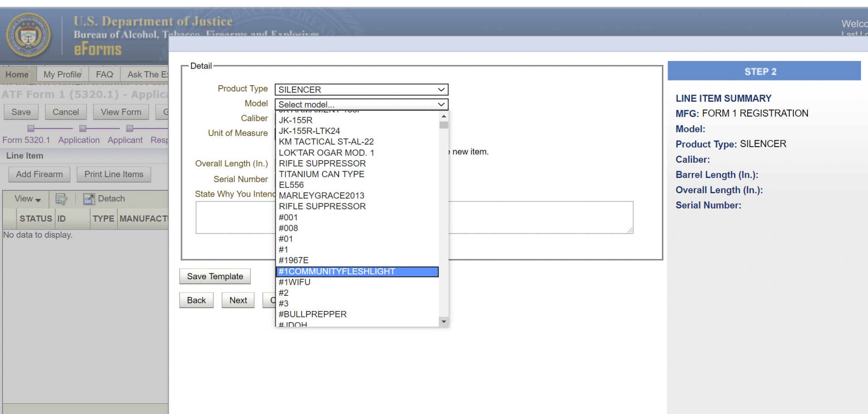Pick MARLEYGRACE2013 model option
The width and height of the screenshot is (868, 414).
click(357, 196)
